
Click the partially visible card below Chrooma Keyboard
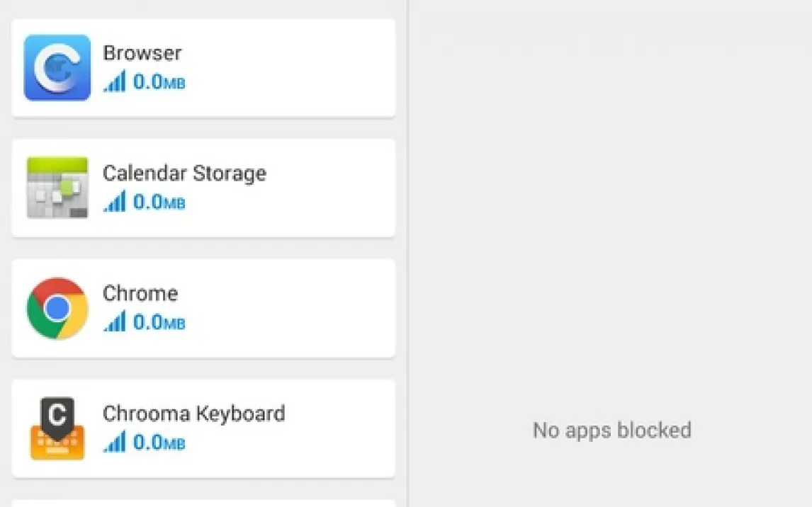pos(203,503)
